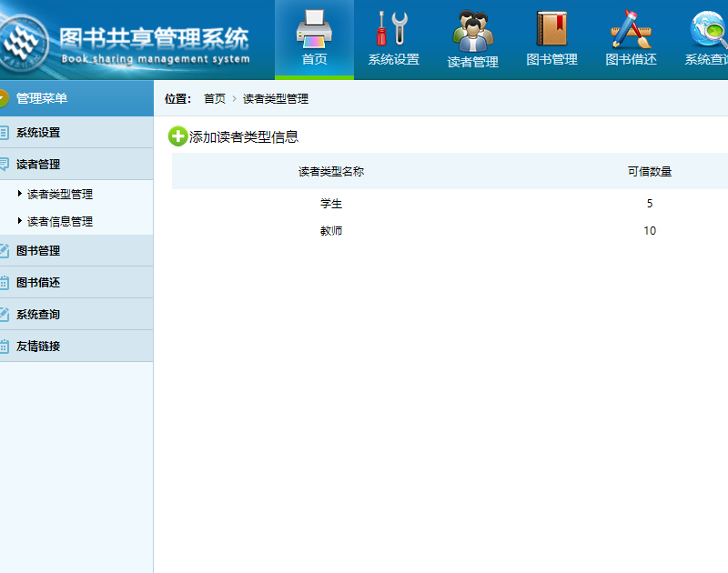Click the 图书借还 pencil-ruler icon
The width and height of the screenshot is (728, 573).
[x=631, y=29]
